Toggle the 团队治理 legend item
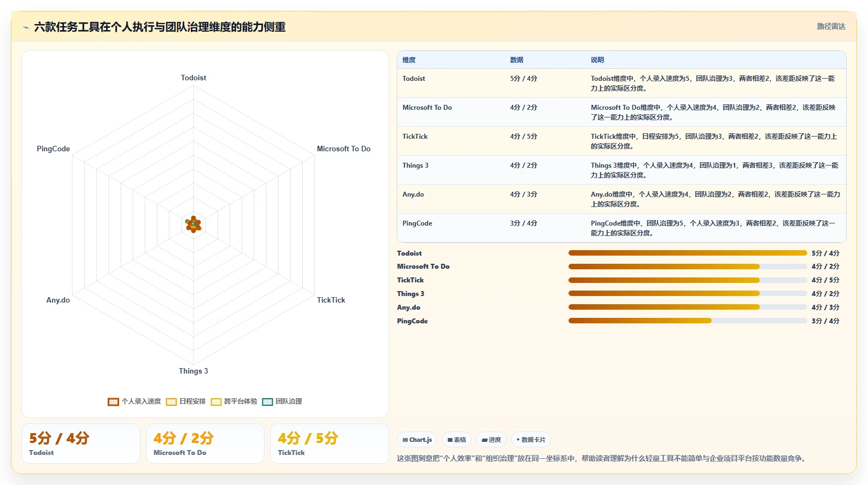The height and width of the screenshot is (485, 868). coord(282,401)
